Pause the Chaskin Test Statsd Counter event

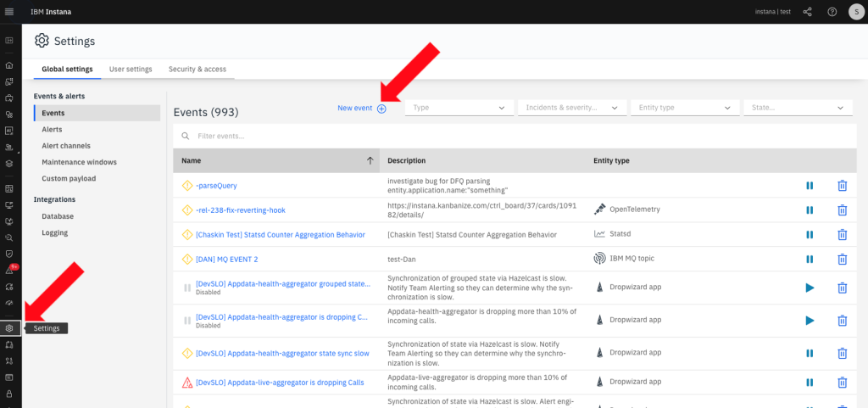tap(810, 235)
